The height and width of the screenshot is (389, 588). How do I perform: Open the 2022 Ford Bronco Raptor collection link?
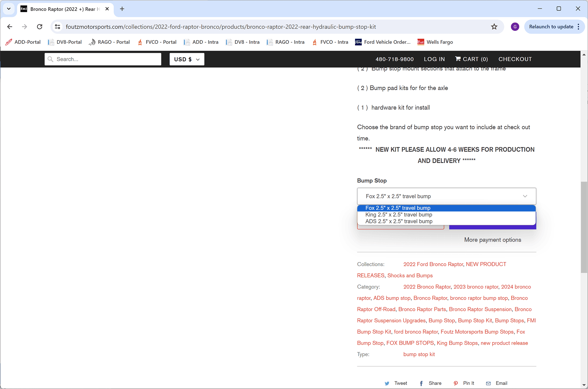433,264
